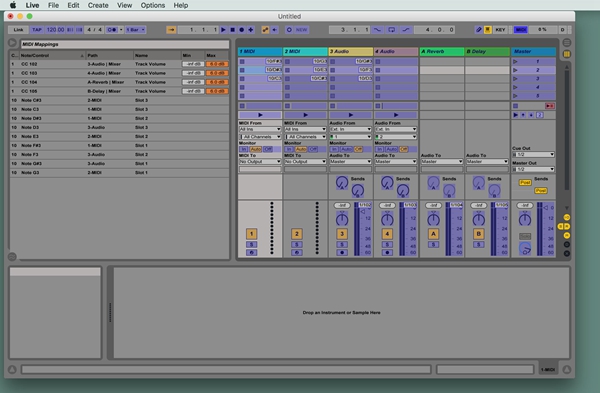Click the Re-enable Automation arrow
The width and height of the screenshot is (600, 393).
274,29
